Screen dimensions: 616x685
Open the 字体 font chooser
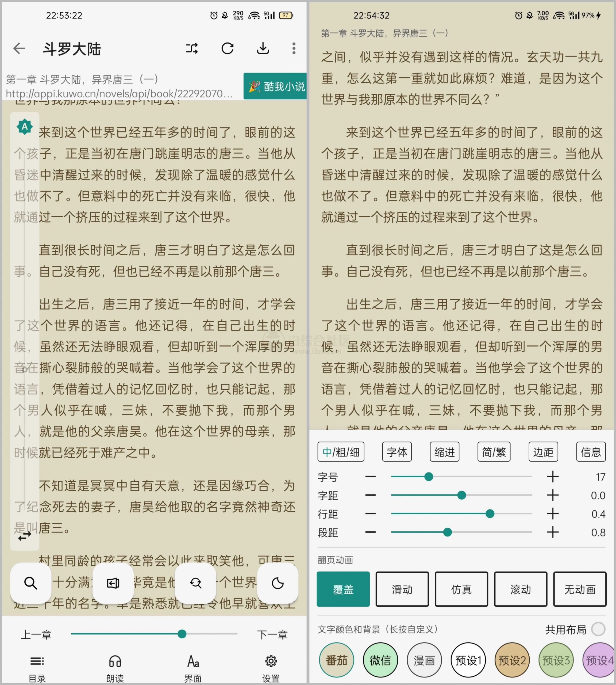[x=397, y=452]
